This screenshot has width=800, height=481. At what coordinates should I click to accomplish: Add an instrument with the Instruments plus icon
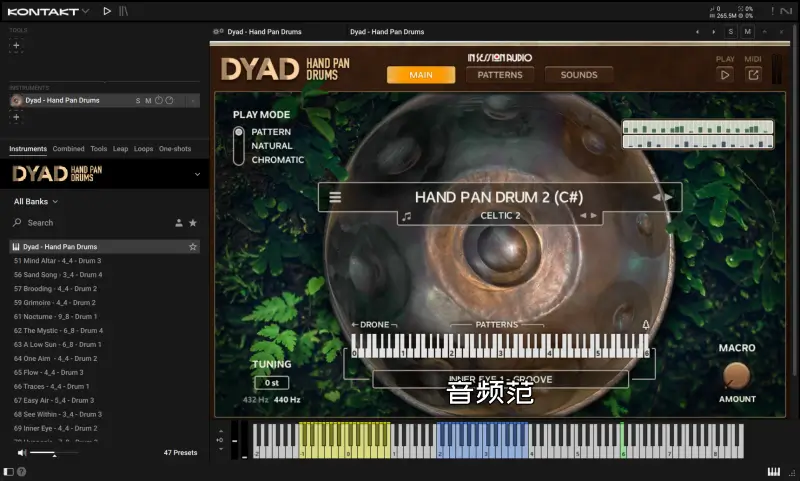[x=16, y=117]
